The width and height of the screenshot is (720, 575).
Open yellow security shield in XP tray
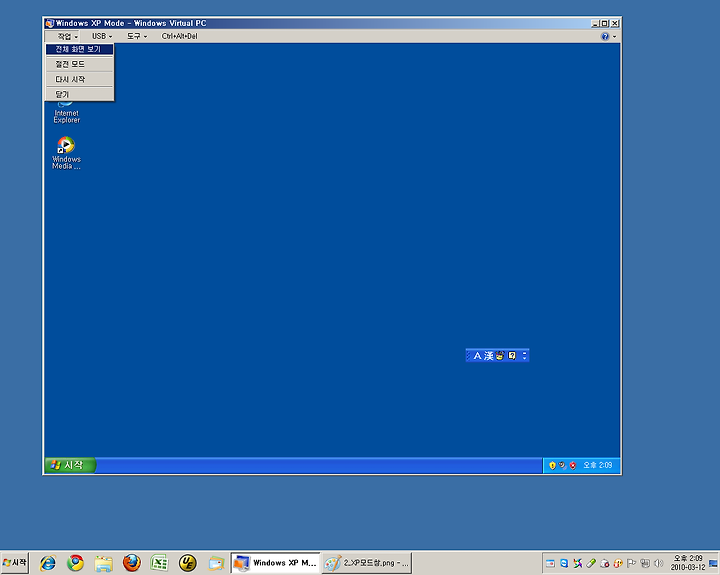(x=552, y=466)
